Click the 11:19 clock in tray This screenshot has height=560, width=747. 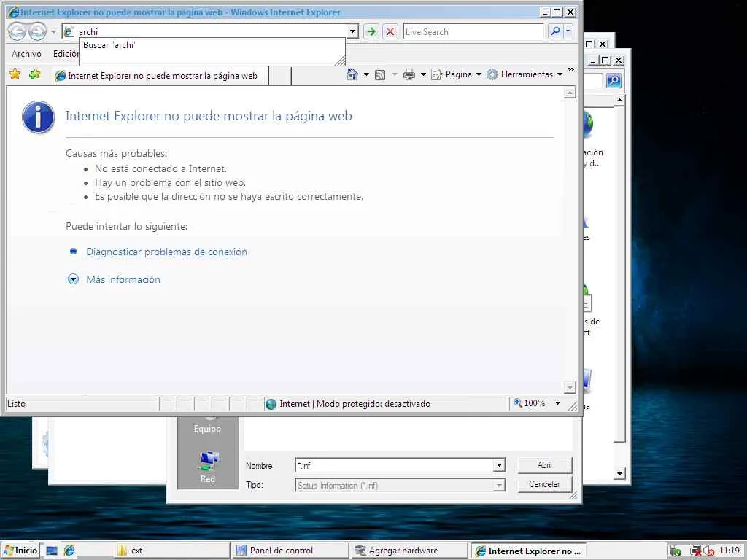[x=729, y=551]
